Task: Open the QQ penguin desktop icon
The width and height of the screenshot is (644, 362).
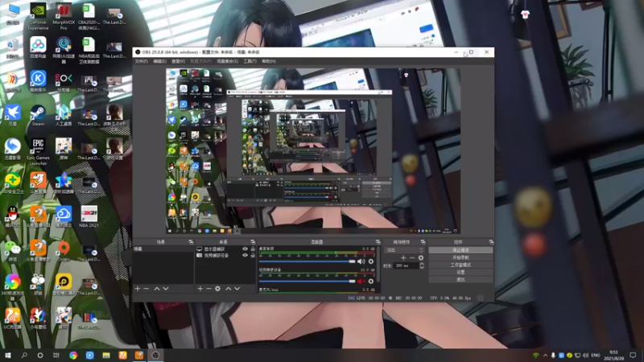Action: [x=13, y=216]
